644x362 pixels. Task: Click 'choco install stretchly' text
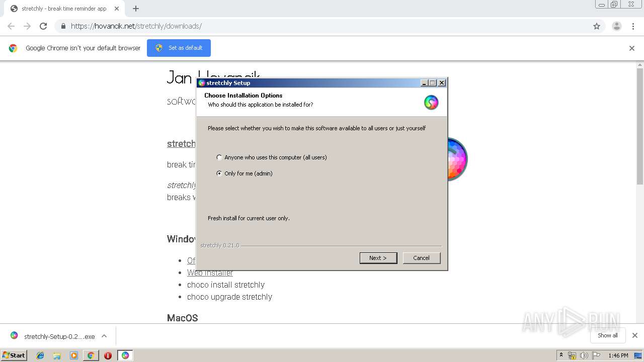tap(226, 285)
